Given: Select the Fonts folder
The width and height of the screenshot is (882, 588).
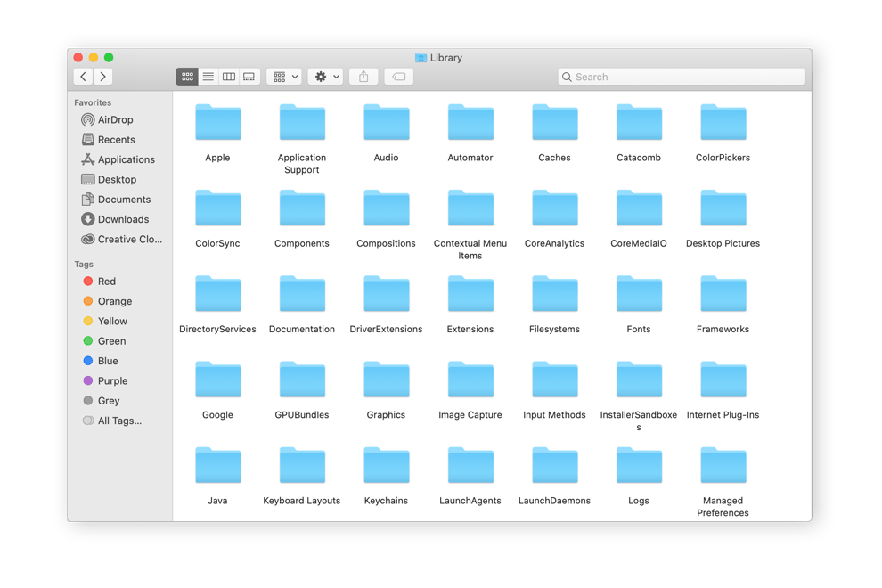Looking at the screenshot, I should [x=639, y=305].
